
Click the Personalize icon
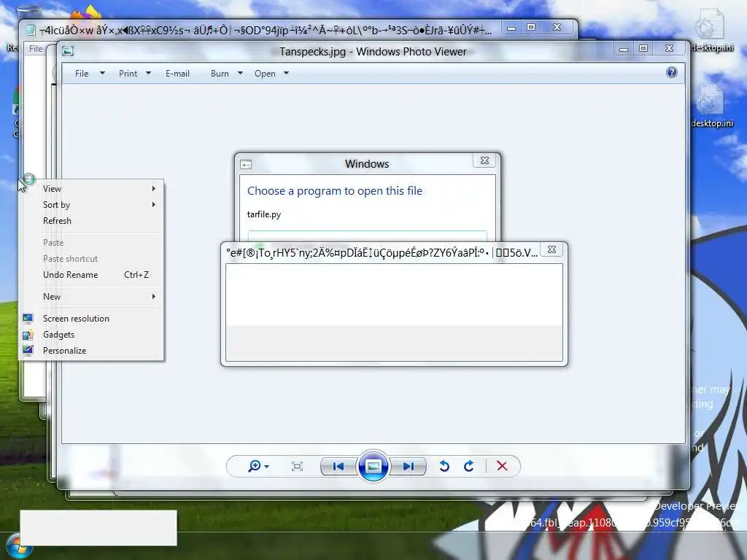point(28,351)
